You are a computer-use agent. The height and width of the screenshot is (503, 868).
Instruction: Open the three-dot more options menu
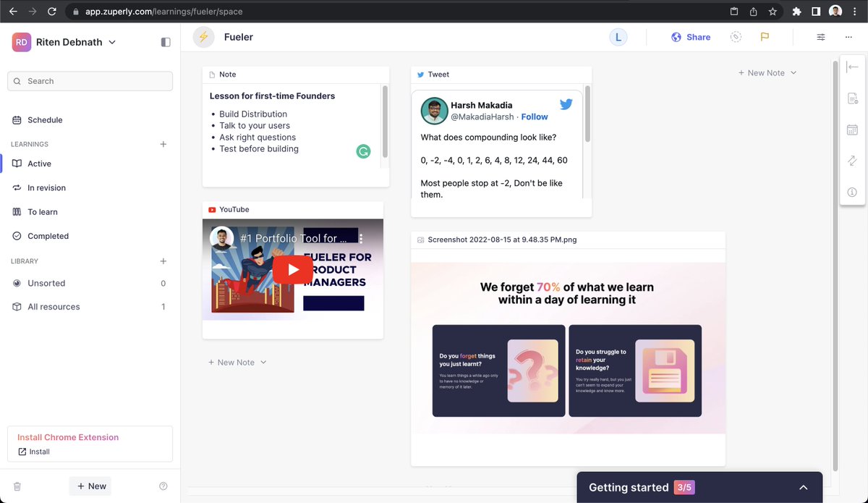(848, 37)
